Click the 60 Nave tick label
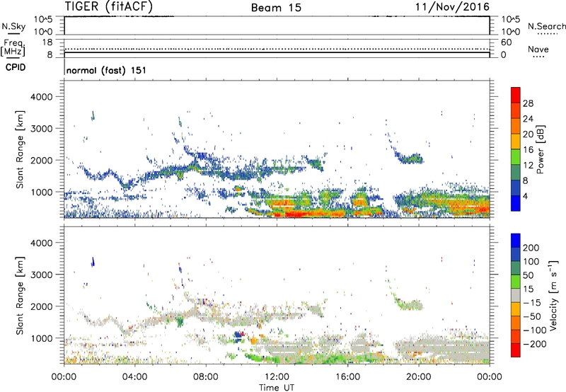The image size is (566, 392). coord(507,42)
